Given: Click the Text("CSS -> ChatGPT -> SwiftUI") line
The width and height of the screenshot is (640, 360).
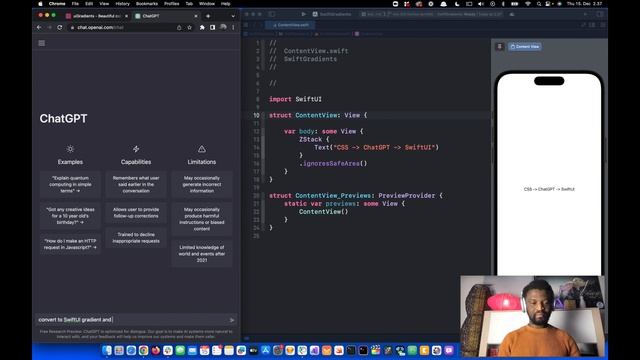Looking at the screenshot, I should click(x=376, y=147).
